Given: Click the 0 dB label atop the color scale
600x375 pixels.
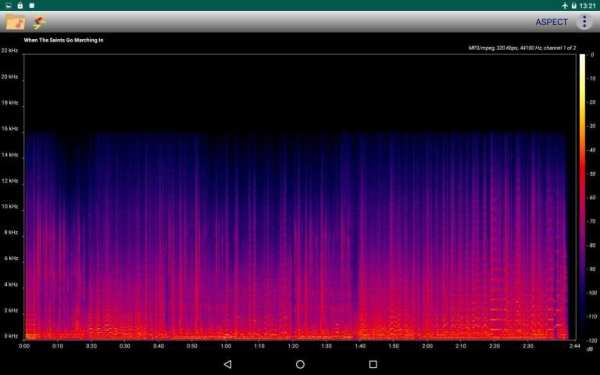Looking at the screenshot, I should 592,55.
